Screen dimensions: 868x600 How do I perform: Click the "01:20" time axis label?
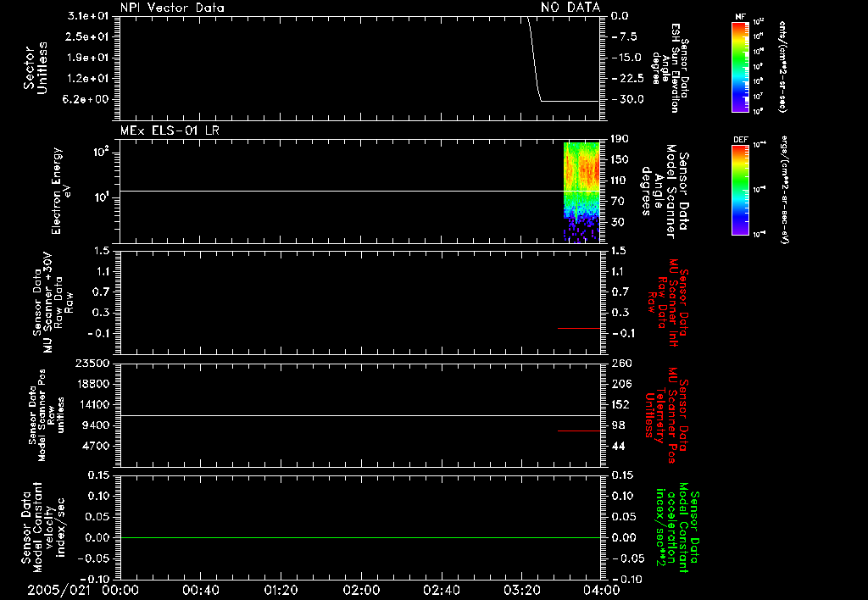281,590
